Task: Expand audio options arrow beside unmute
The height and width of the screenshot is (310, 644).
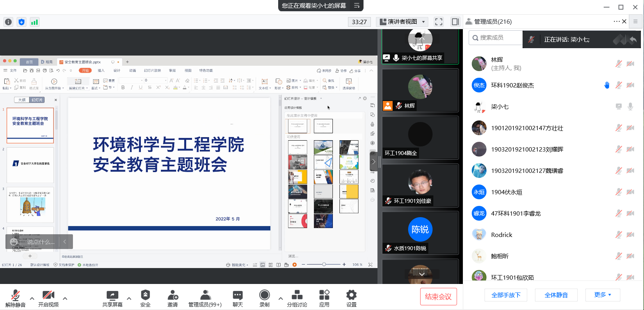Action: click(x=32, y=298)
